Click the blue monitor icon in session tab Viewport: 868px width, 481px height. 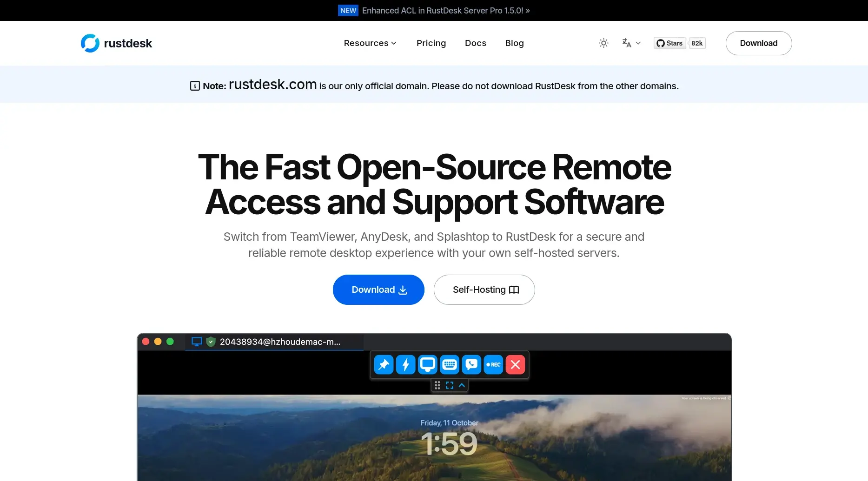point(197,342)
